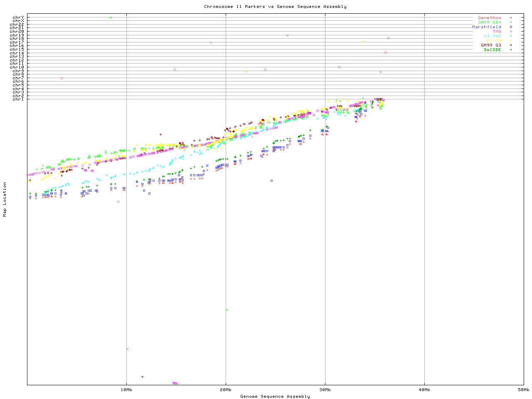This screenshot has height=399, width=532.
Task: Click the Genethon red diamond legend marker
Action: pyautogui.click(x=511, y=18)
